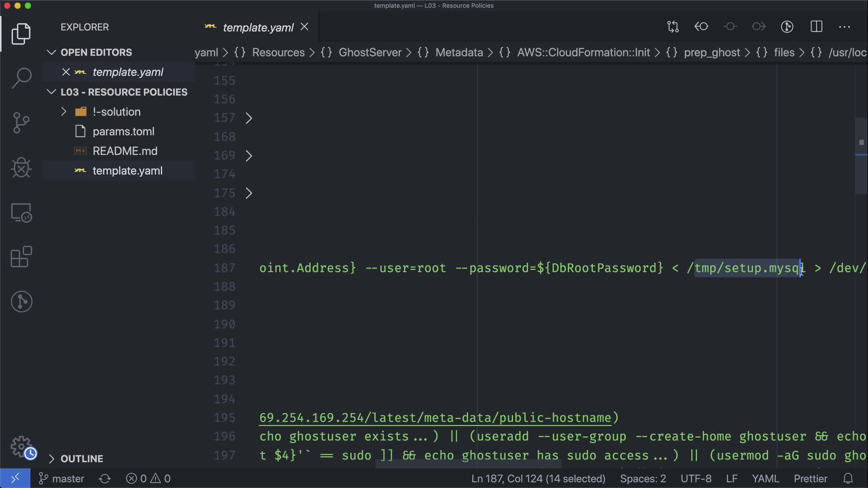The width and height of the screenshot is (868, 488).
Task: Open the Search view in activity bar
Action: pyautogui.click(x=21, y=78)
